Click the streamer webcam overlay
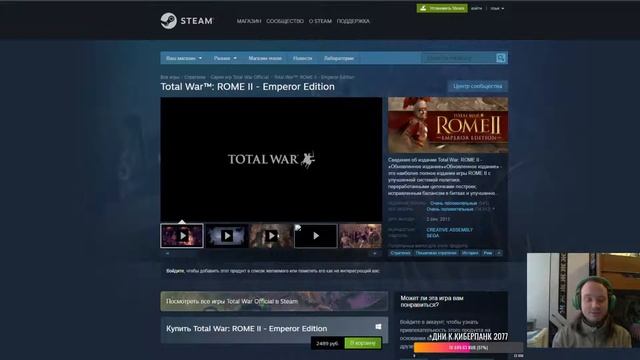The height and width of the screenshot is (360, 640). 583,300
